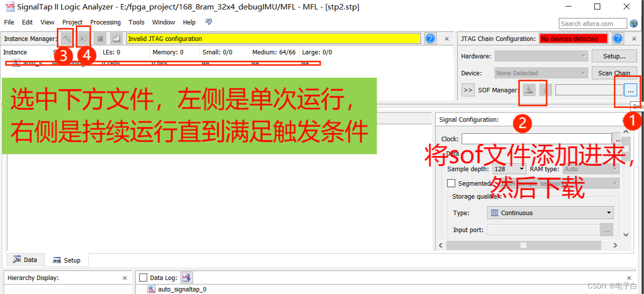644x294 pixels.
Task: Close the Hierarchy Display panel
Action: (125, 278)
